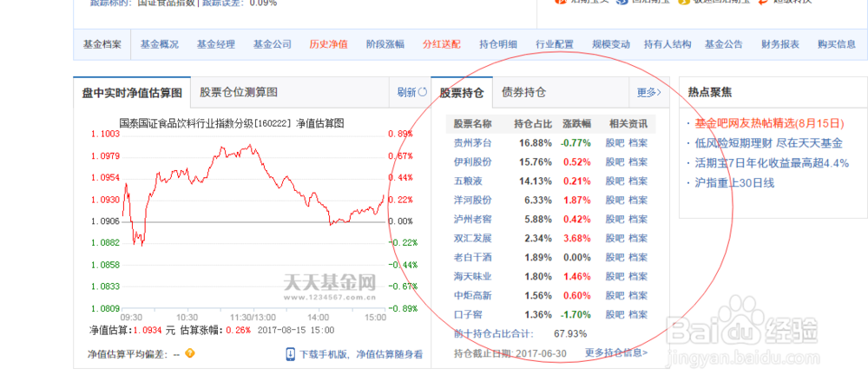
Task: Open 洋河股份 stock link
Action: [x=472, y=200]
